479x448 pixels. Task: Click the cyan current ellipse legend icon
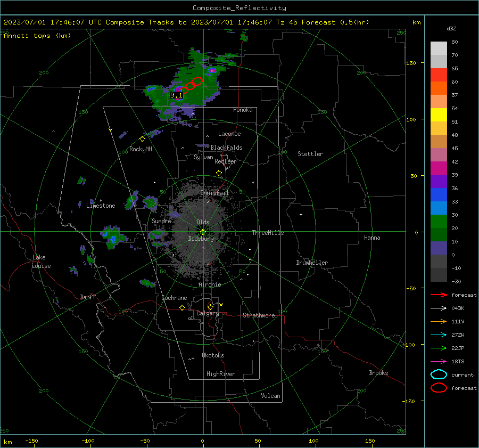(x=439, y=374)
